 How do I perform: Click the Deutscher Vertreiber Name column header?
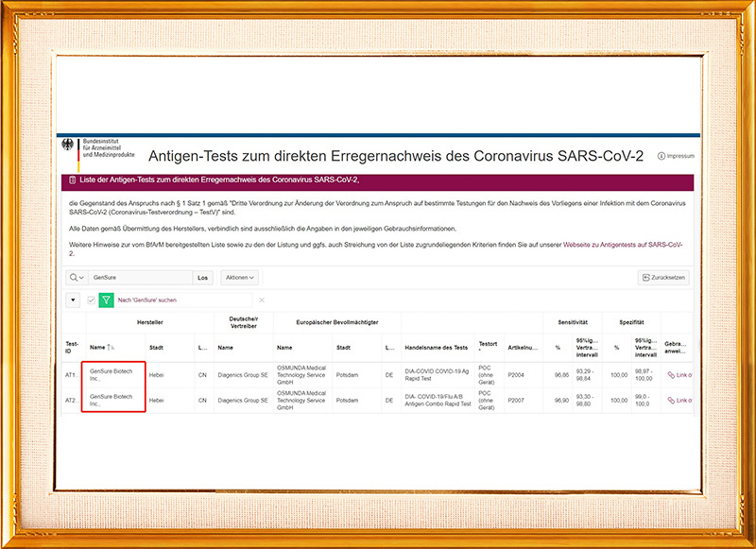coord(225,348)
